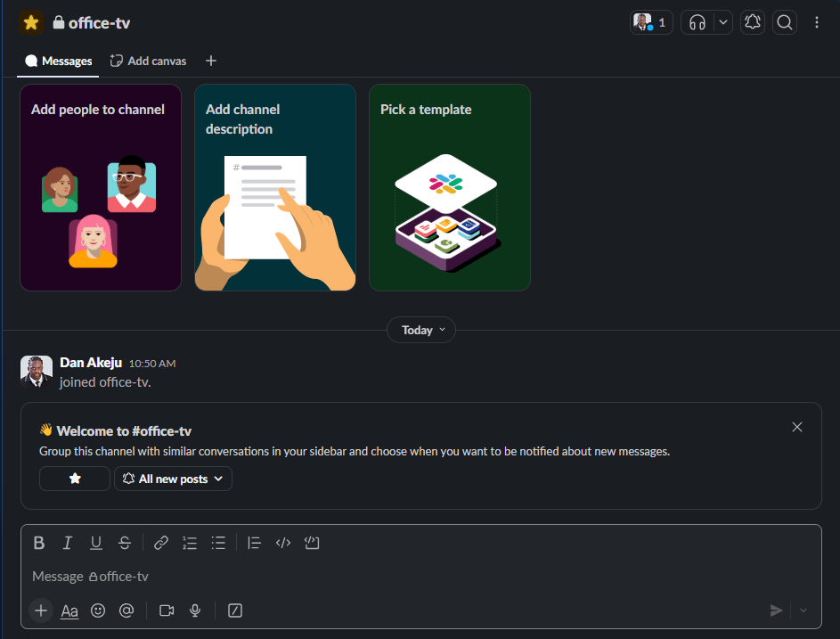Toggle star button in welcome banner
The width and height of the screenshot is (840, 639).
click(75, 479)
